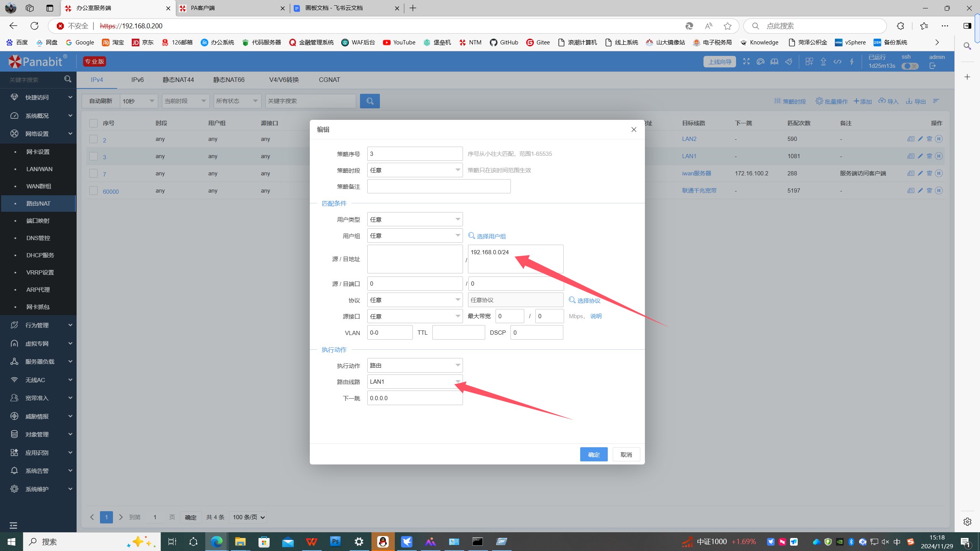
Task: Check the checkbox for policy 60000
Action: (x=93, y=190)
